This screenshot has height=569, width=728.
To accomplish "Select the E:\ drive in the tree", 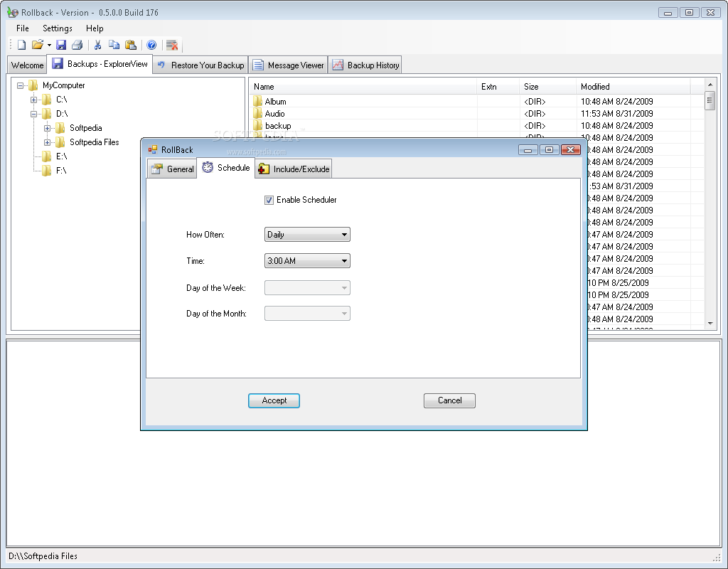I will click(61, 156).
